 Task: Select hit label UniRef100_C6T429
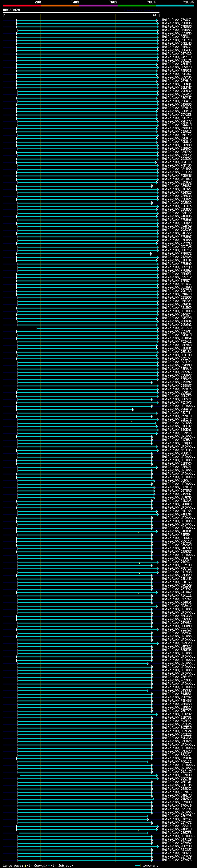176,54
